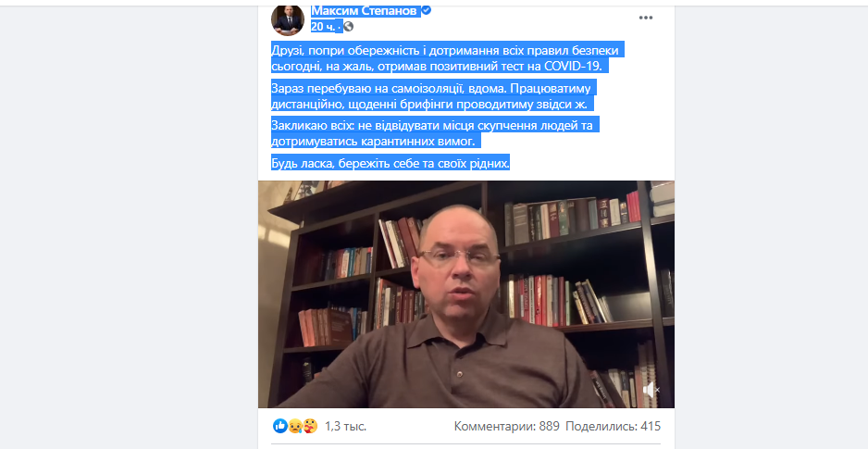Viewport: 868px width, 449px height.
Task: Open the post via the '20 ч.' timestamp
Action: [x=323, y=27]
